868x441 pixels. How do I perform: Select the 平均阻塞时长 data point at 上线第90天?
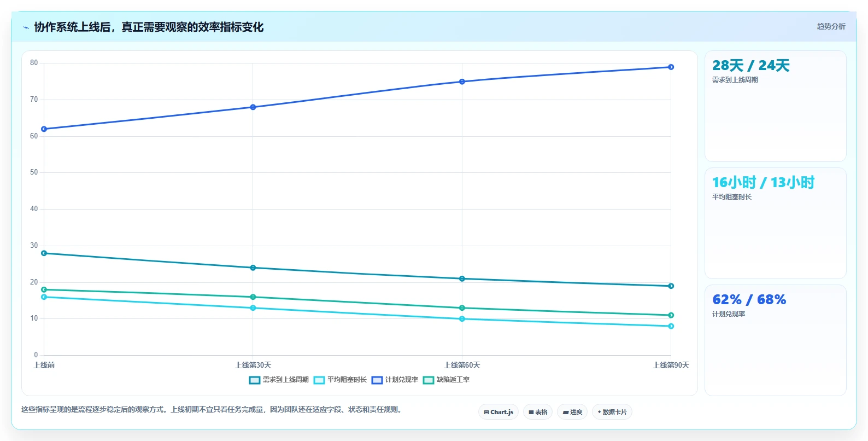coord(671,326)
